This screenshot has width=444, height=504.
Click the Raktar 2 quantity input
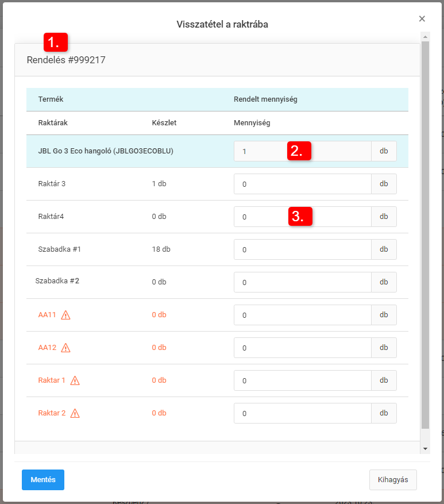[302, 414]
